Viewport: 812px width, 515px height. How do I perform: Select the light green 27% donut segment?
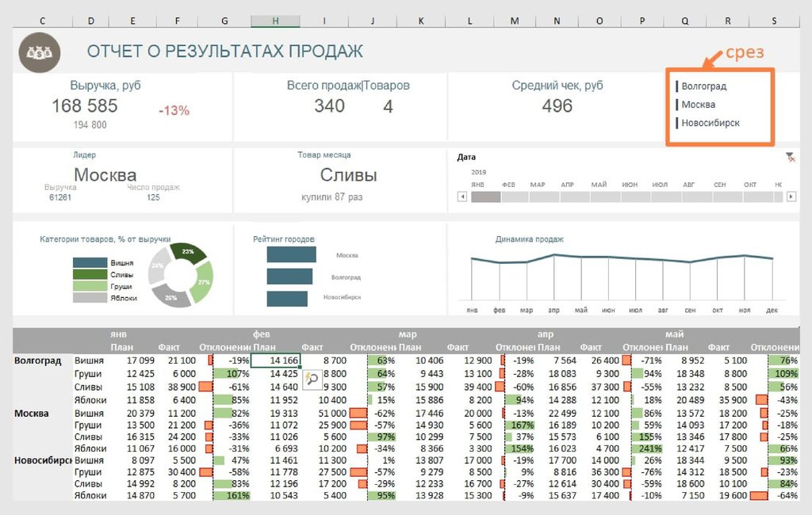point(204,281)
